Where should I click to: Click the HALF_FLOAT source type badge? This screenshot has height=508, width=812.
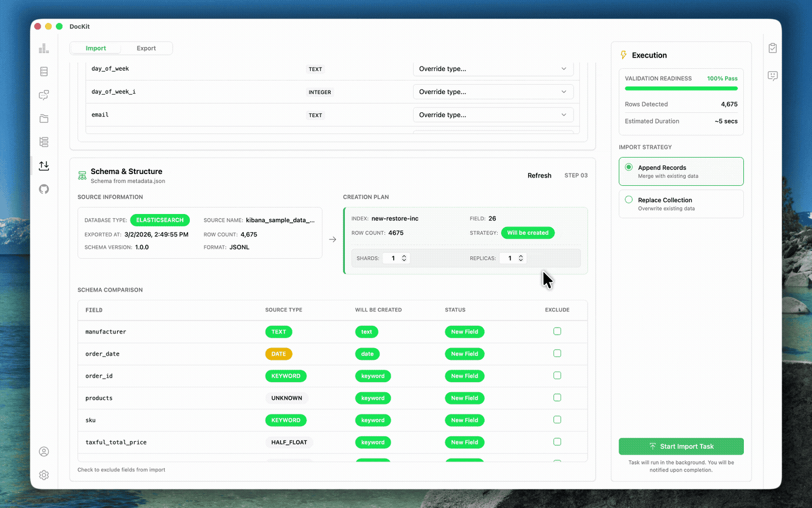click(289, 442)
